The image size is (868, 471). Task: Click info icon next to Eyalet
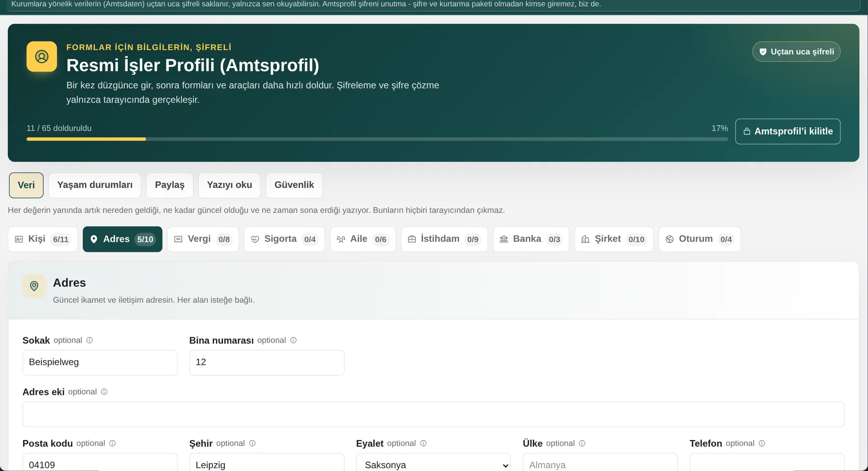point(423,444)
